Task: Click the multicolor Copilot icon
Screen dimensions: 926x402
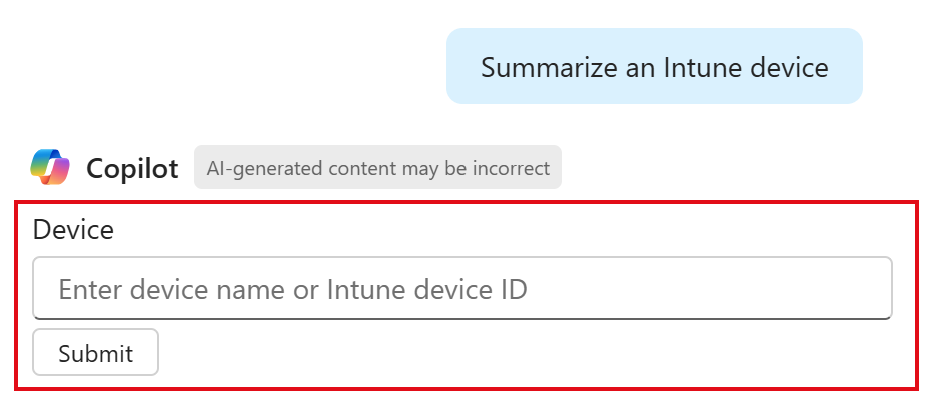Action: 50,167
